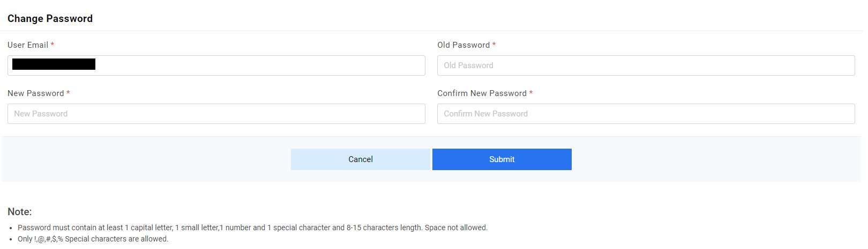Click the "New Password" field label
868x249 pixels.
pyautogui.click(x=35, y=93)
